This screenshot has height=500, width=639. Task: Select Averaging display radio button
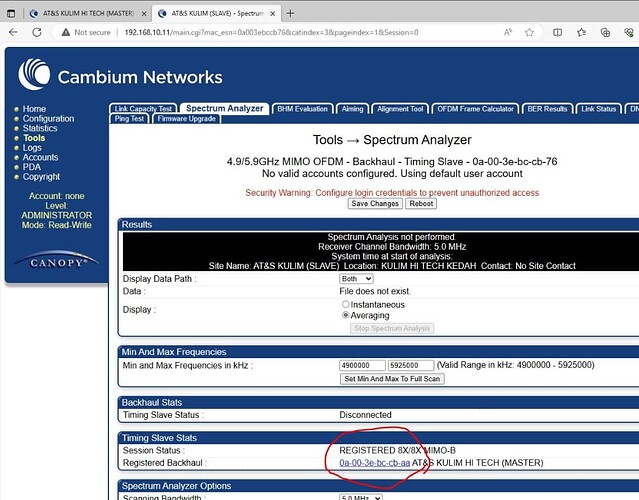click(346, 315)
